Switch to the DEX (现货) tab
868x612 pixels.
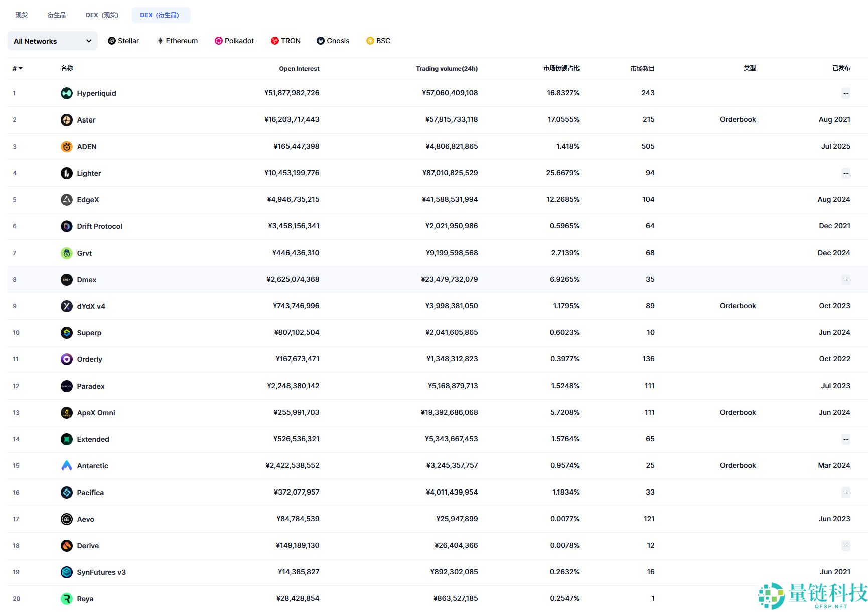click(x=102, y=15)
